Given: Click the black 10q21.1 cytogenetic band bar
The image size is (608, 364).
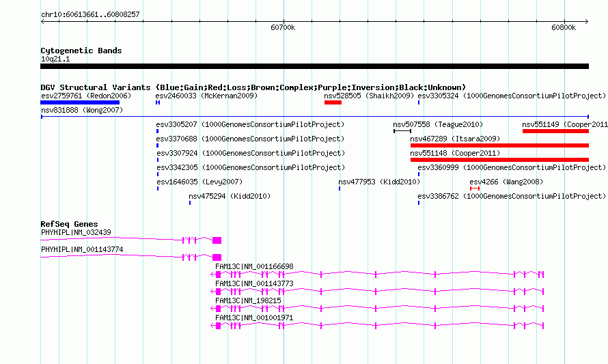Looking at the screenshot, I should tap(314, 66).
